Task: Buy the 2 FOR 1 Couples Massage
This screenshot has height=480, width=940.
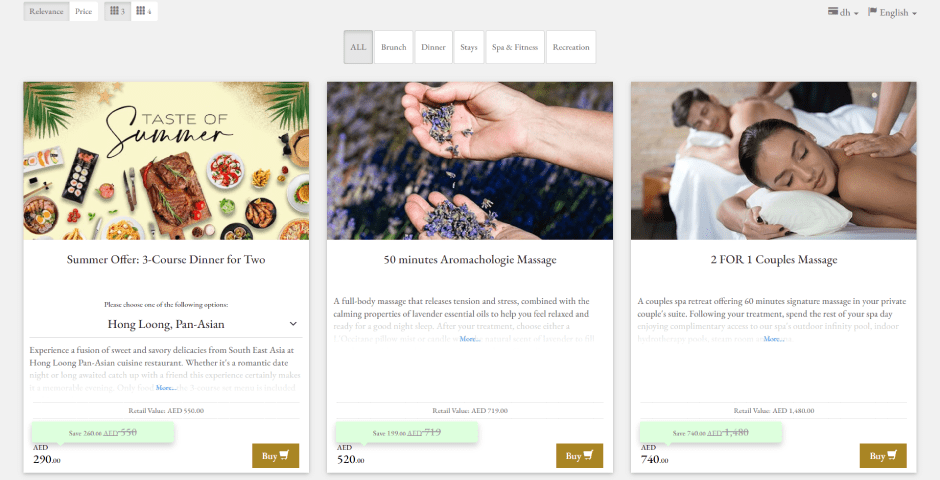Action: tap(883, 455)
